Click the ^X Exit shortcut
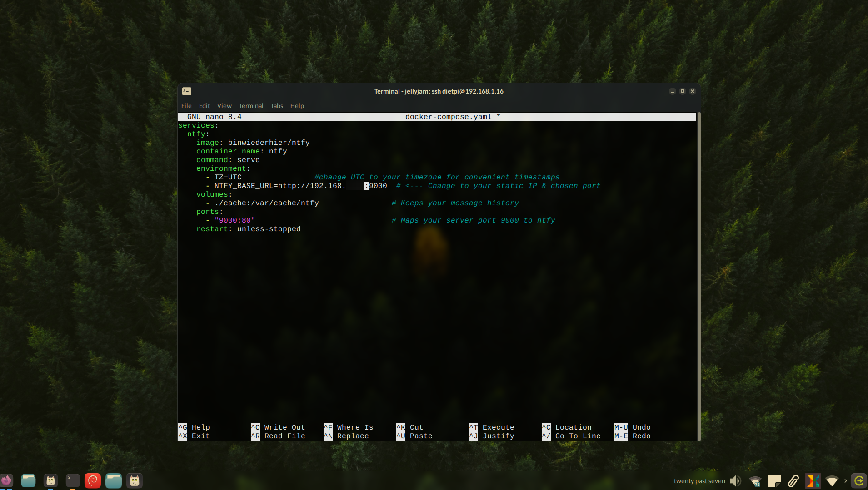 (194, 436)
